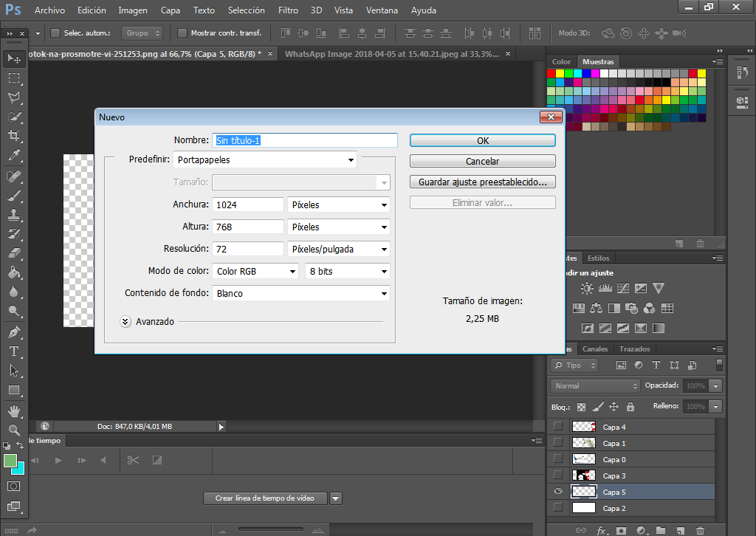Viewport: 756px width, 536px height.
Task: Select the Path Selection tool
Action: click(x=14, y=371)
